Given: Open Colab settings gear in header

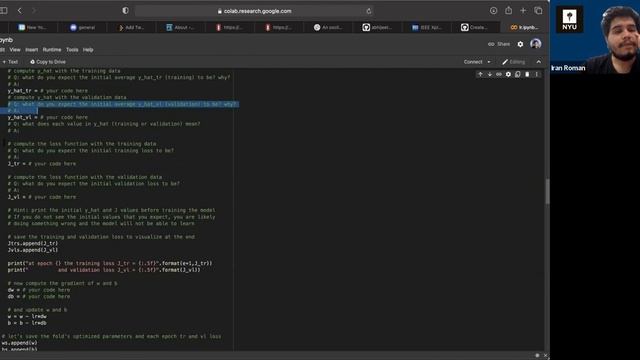Looking at the screenshot, I should click(520, 44).
